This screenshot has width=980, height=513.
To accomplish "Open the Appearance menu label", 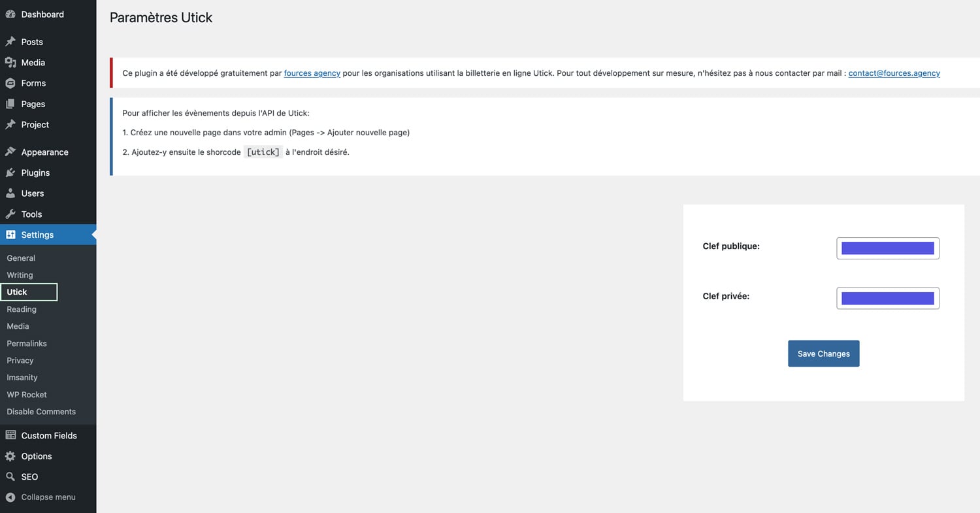I will (x=44, y=152).
